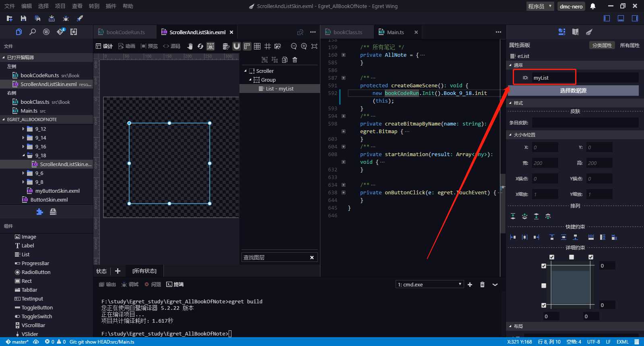The image size is (644, 346).
Task: Switch to the 源码 source view tab
Action: click(x=171, y=46)
